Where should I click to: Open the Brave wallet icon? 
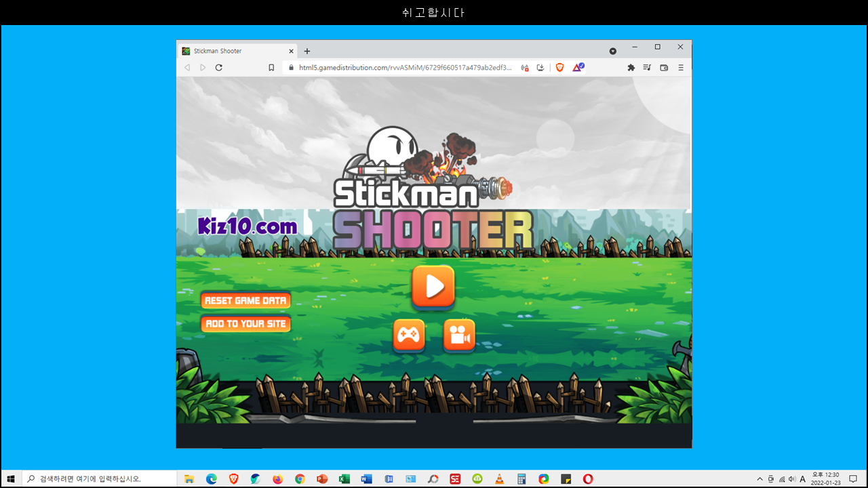[664, 68]
